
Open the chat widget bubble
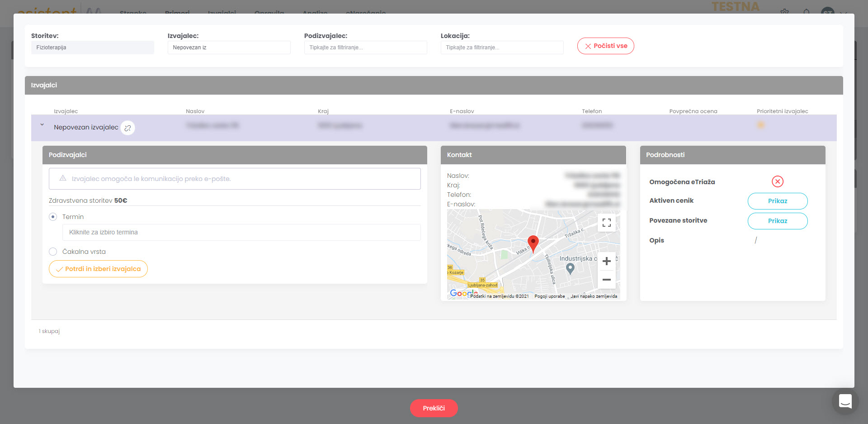844,401
